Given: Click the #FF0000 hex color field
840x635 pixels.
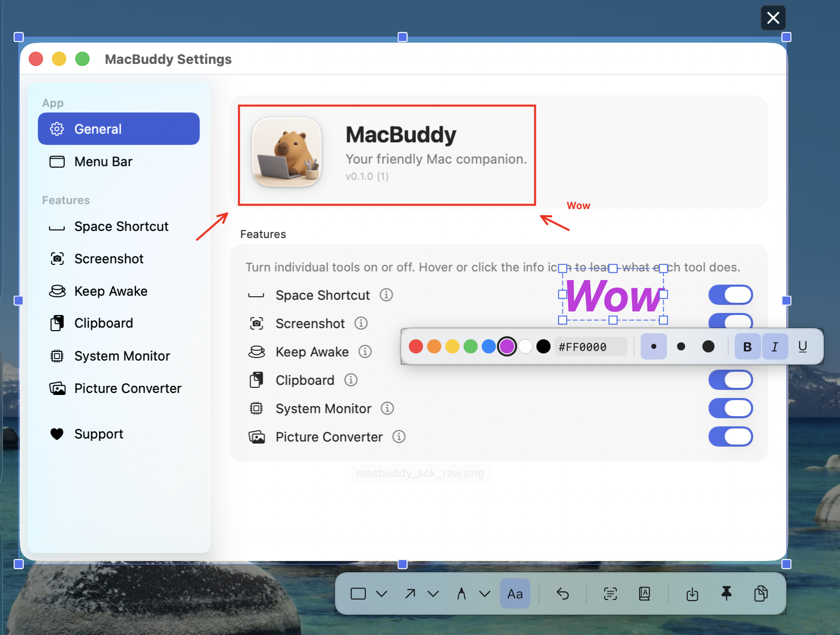Looking at the screenshot, I should click(x=591, y=347).
